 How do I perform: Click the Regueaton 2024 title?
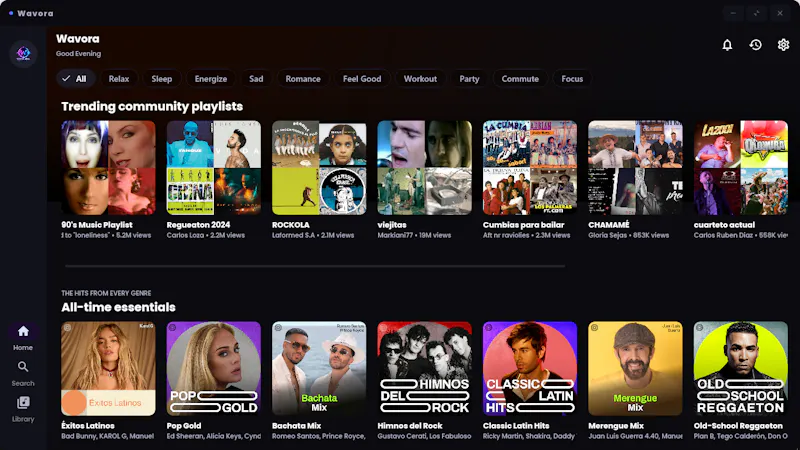click(198, 224)
